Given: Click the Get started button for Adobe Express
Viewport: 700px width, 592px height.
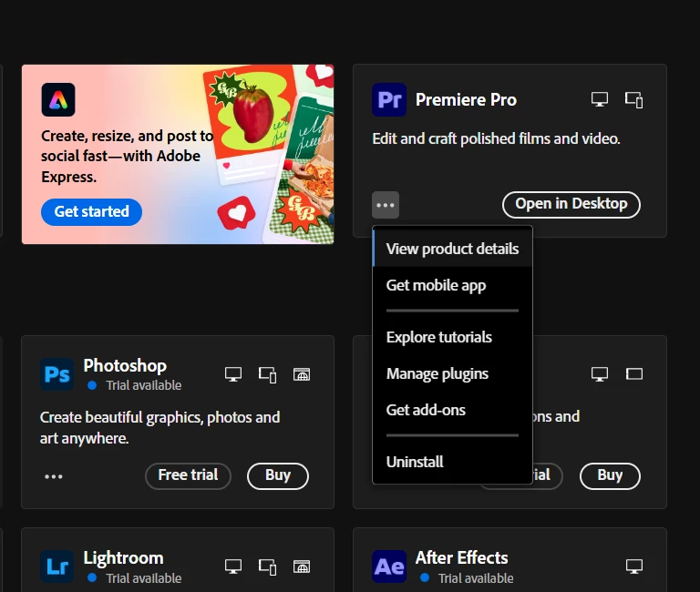Looking at the screenshot, I should 91,212.
